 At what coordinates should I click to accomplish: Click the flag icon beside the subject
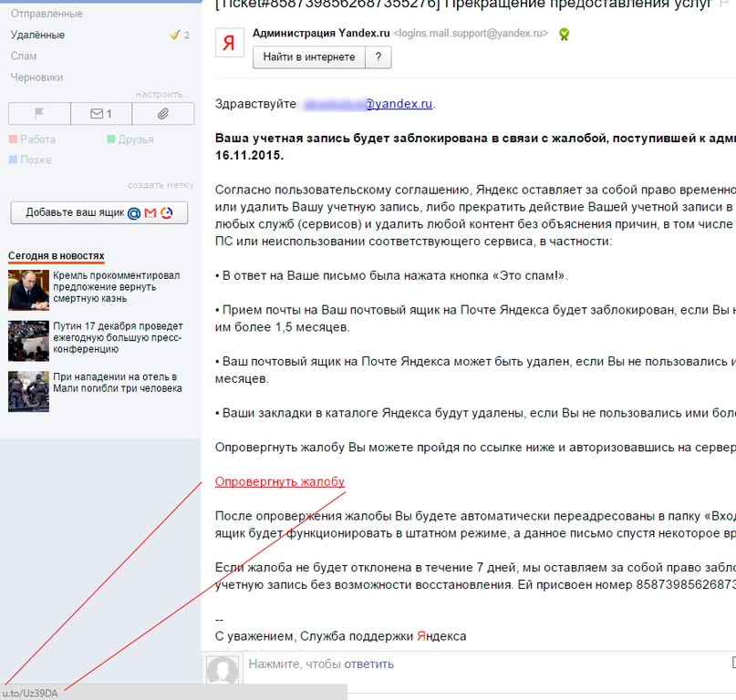pos(725,5)
